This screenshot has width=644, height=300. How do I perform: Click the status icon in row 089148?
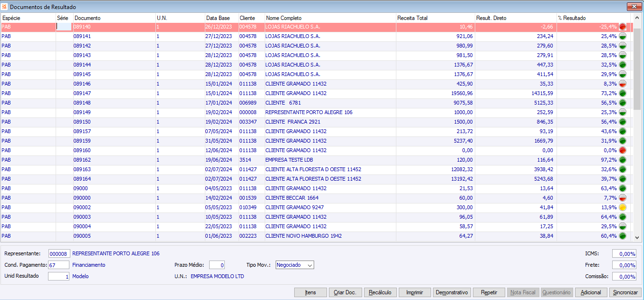click(x=623, y=103)
